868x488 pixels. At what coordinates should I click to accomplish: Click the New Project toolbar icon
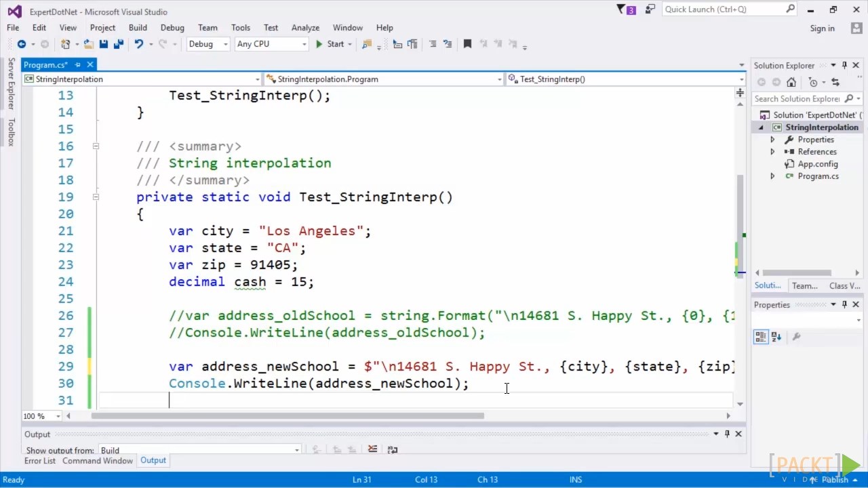pyautogui.click(x=65, y=44)
